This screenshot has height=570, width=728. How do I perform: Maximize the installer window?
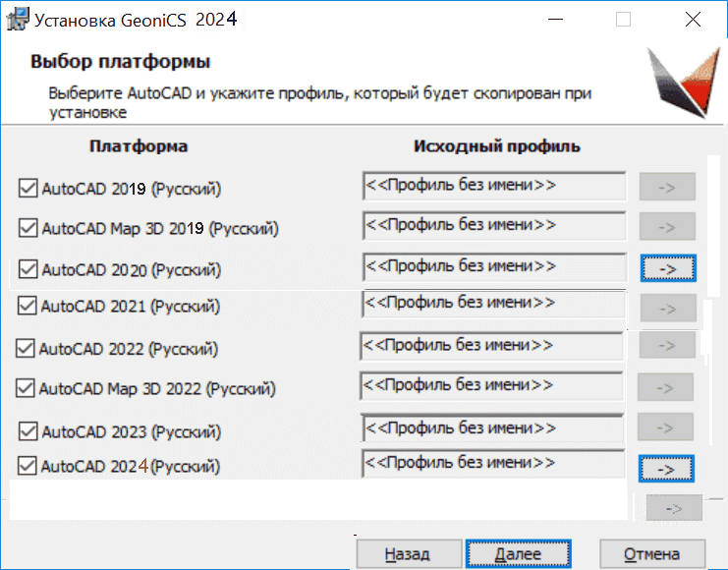623,20
